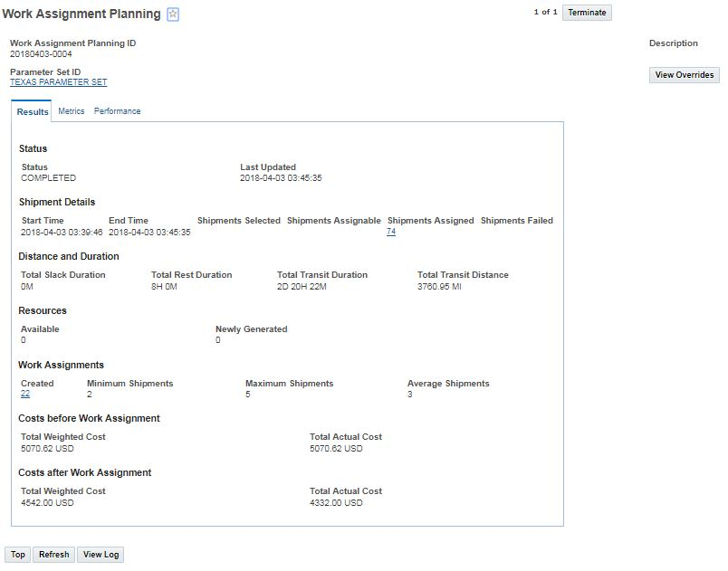
Task: Click the Total Transit Duration value
Action: point(302,286)
